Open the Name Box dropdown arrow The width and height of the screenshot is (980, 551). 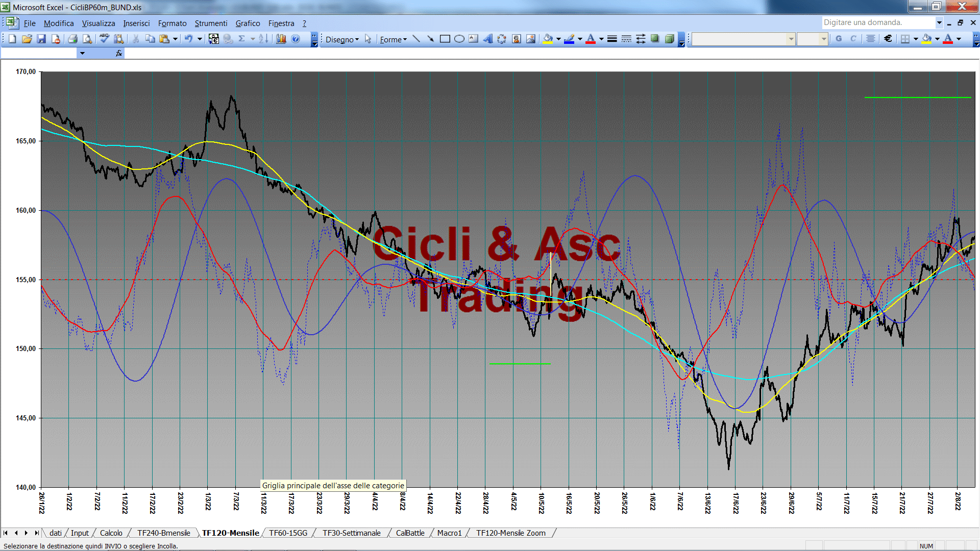coord(82,53)
